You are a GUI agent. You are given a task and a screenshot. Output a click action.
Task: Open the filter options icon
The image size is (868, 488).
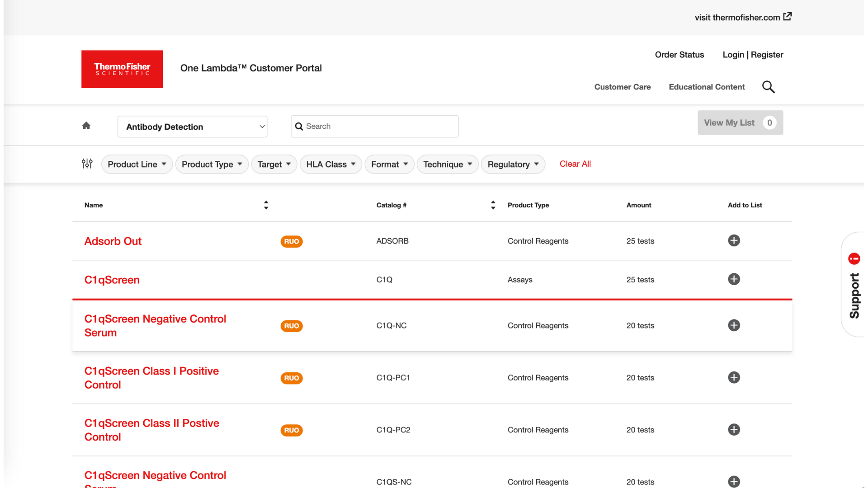pyautogui.click(x=87, y=164)
